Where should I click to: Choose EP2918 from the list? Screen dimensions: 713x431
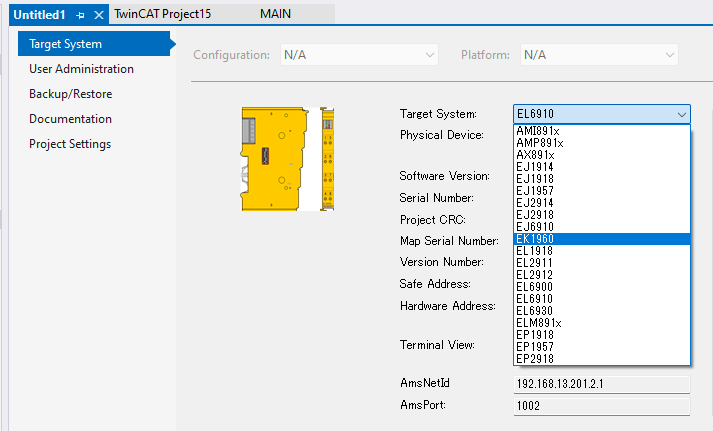[602, 359]
